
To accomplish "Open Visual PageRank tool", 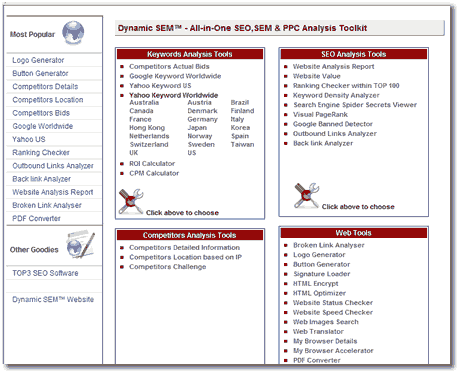I will [320, 115].
